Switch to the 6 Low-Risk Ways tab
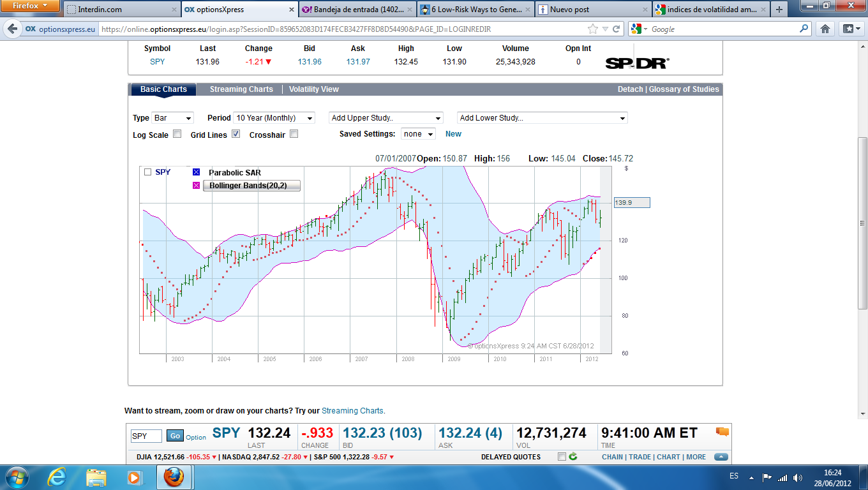This screenshot has height=490, width=868. click(x=475, y=10)
